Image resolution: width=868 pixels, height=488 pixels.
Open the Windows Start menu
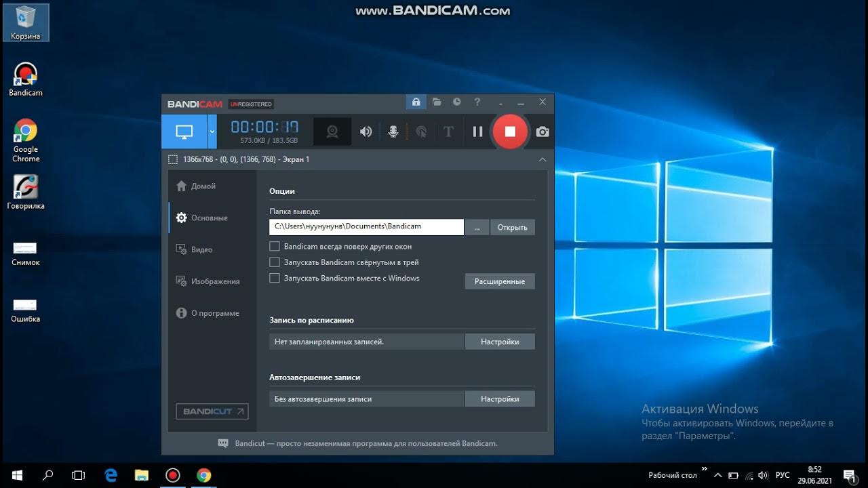16,475
